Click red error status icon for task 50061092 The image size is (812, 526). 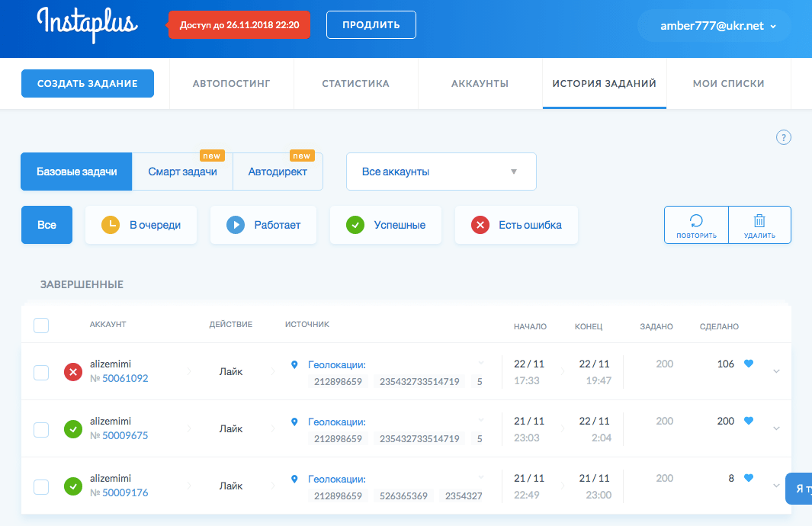(x=73, y=372)
